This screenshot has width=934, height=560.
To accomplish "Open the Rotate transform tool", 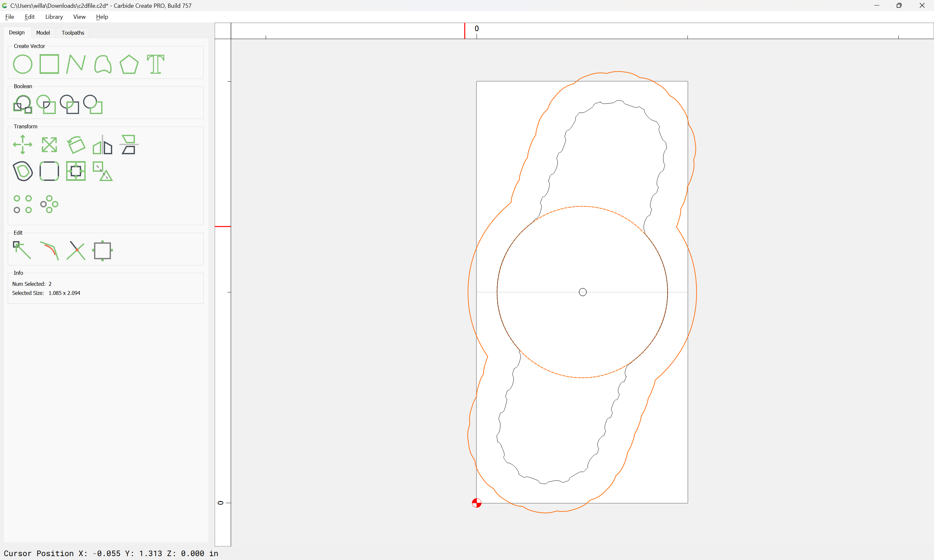I will tap(76, 145).
